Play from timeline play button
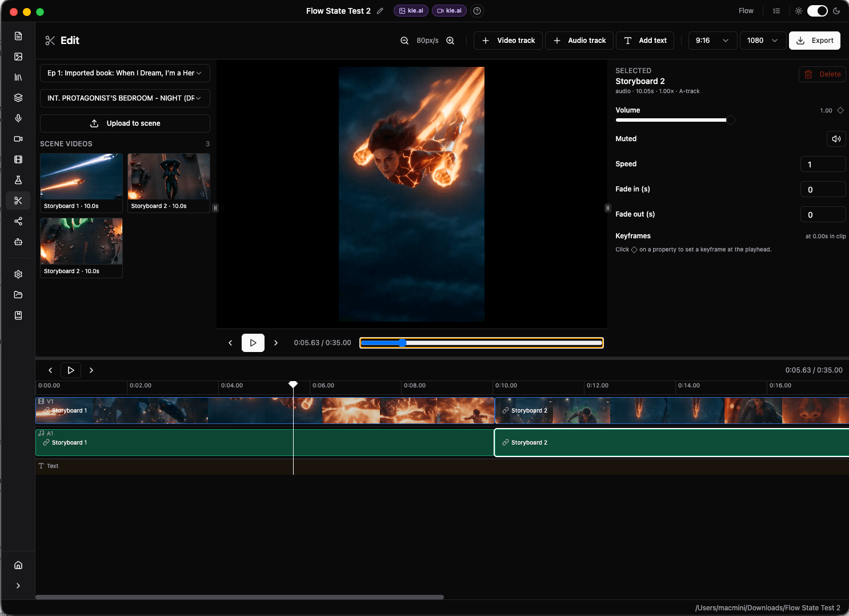 71,370
